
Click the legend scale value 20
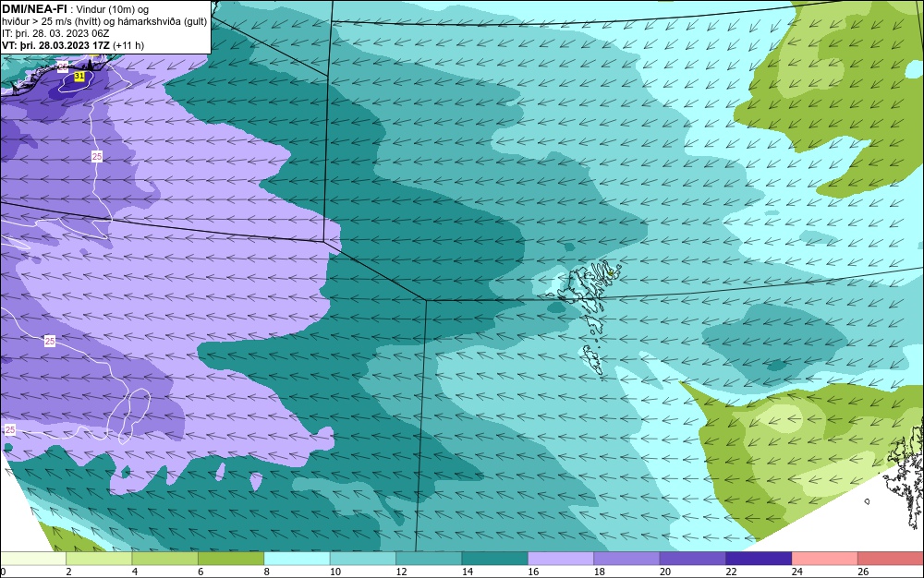pyautogui.click(x=665, y=572)
